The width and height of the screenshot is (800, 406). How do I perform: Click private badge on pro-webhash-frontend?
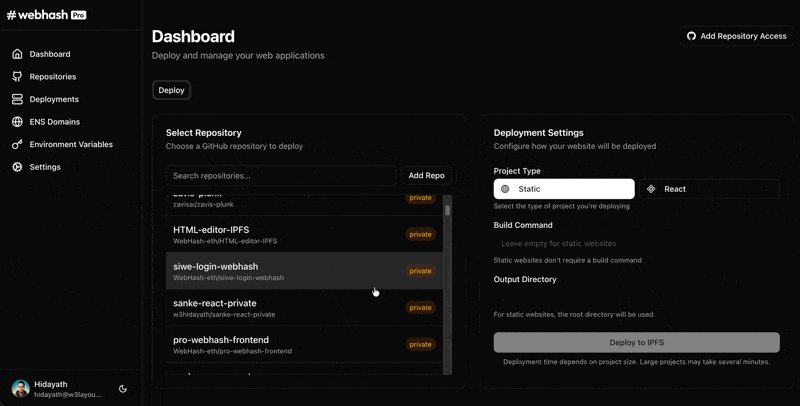420,345
